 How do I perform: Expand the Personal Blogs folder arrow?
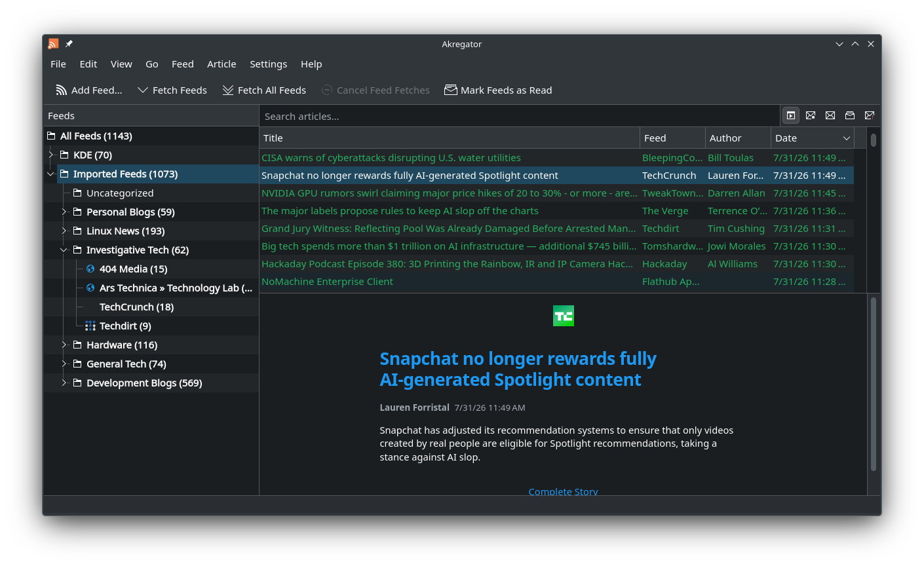(64, 212)
